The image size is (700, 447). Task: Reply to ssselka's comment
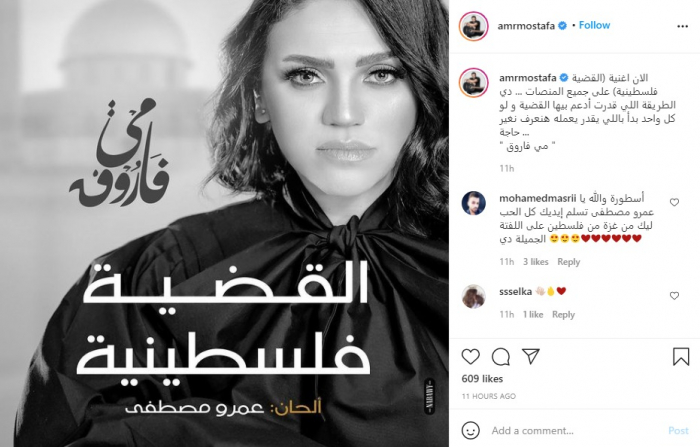click(x=563, y=314)
